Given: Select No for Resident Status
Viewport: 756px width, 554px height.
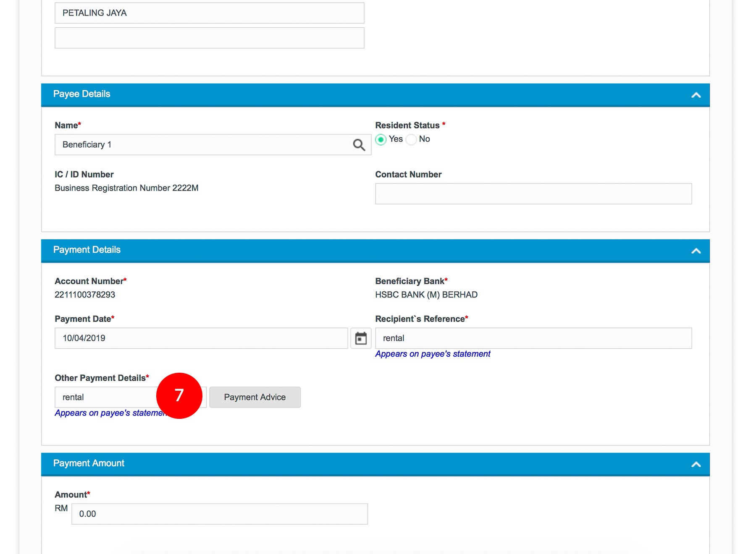Looking at the screenshot, I should [x=412, y=139].
